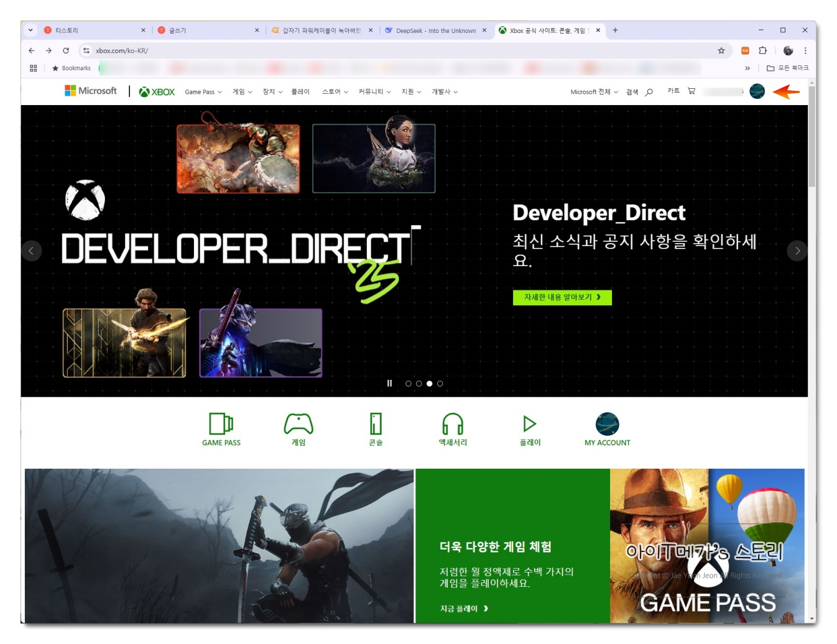Open the ninja game promo image
The height and width of the screenshot is (644, 837).
pyautogui.click(x=219, y=546)
